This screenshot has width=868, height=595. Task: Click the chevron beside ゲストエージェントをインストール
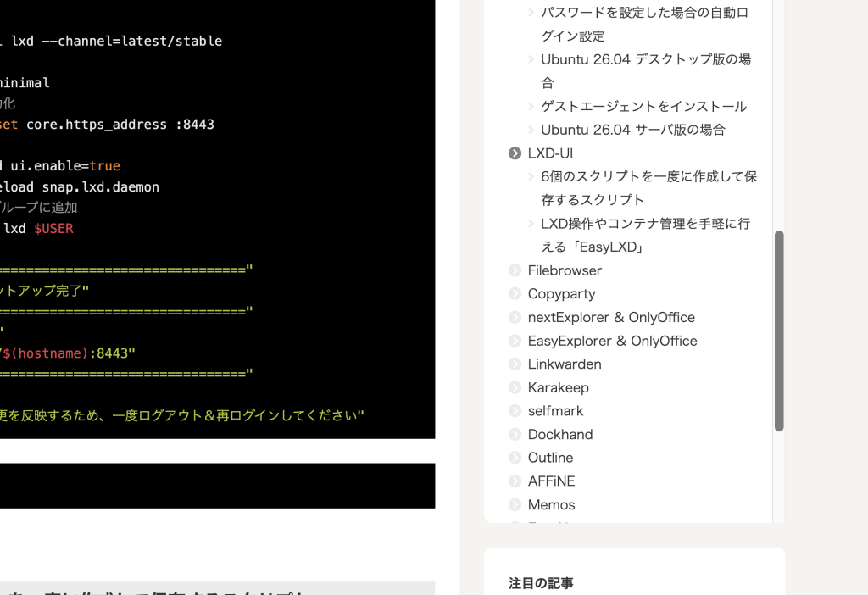point(531,106)
